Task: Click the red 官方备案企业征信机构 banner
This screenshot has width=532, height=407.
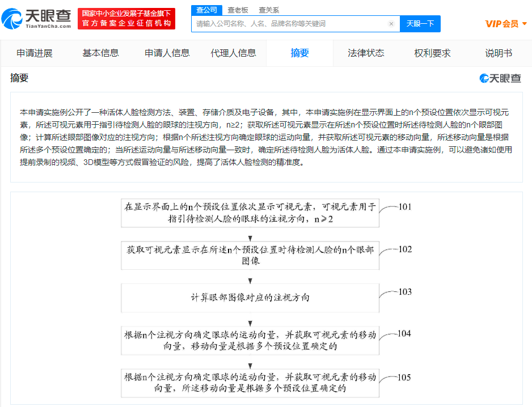Action: (x=126, y=19)
